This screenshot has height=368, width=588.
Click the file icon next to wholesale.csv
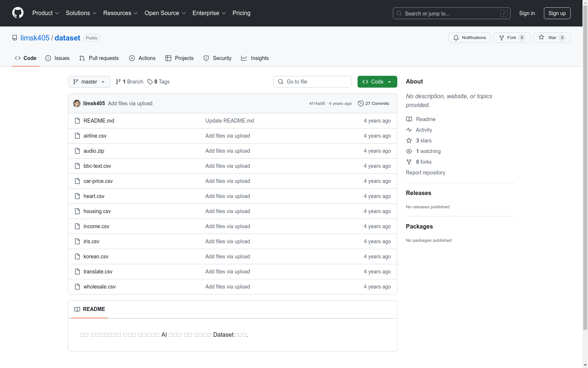77,287
